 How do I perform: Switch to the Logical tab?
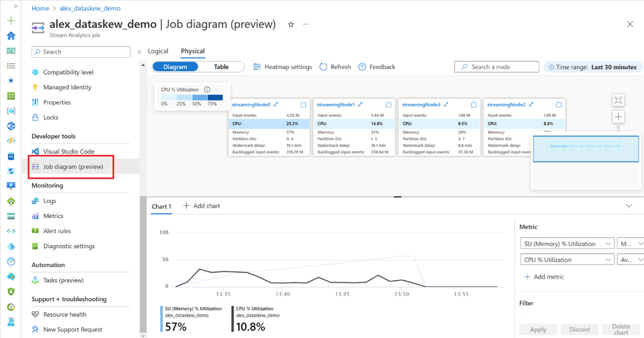[158, 51]
